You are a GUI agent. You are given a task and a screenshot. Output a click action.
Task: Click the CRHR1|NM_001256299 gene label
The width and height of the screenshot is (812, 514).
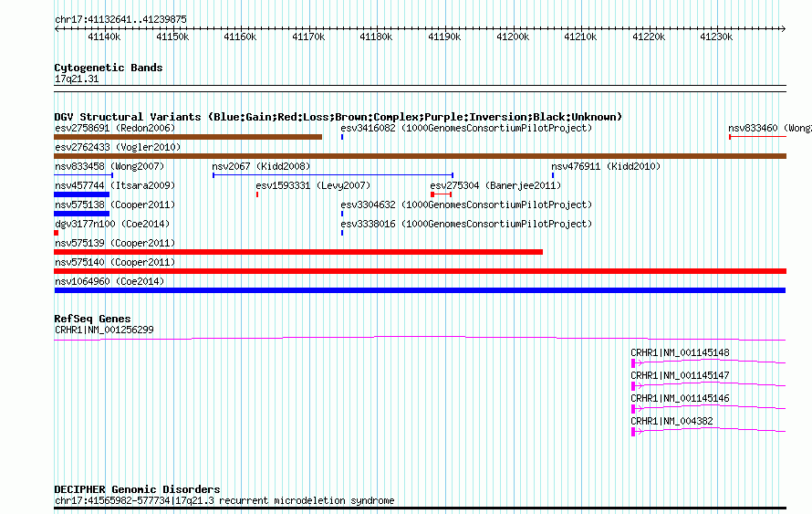click(104, 330)
